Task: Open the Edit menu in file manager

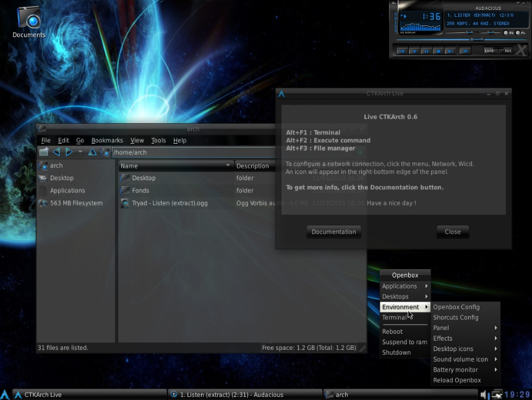Action: (64, 140)
